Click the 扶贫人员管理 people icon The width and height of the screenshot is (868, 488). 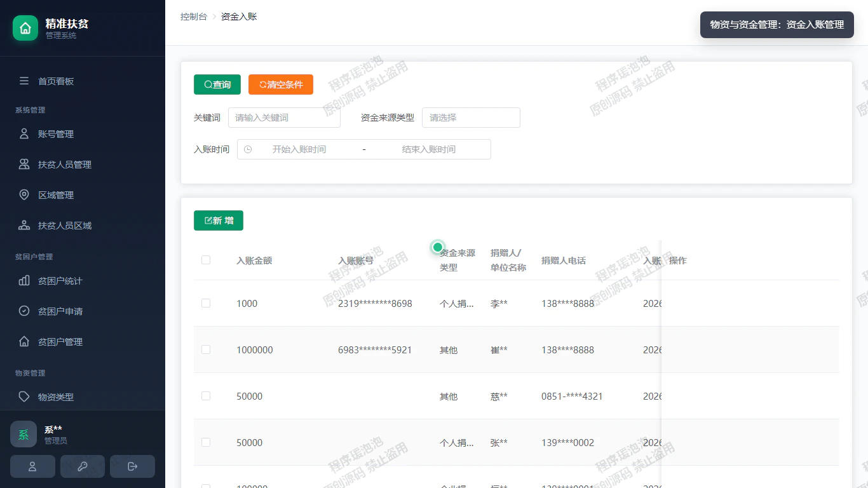[24, 165]
